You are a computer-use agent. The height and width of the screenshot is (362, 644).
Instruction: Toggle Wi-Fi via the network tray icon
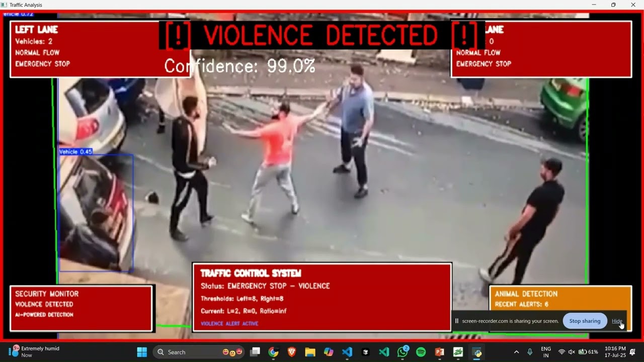[561, 352]
